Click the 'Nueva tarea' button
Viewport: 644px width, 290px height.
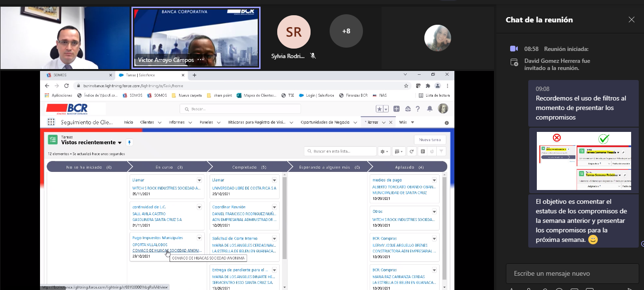(x=430, y=140)
